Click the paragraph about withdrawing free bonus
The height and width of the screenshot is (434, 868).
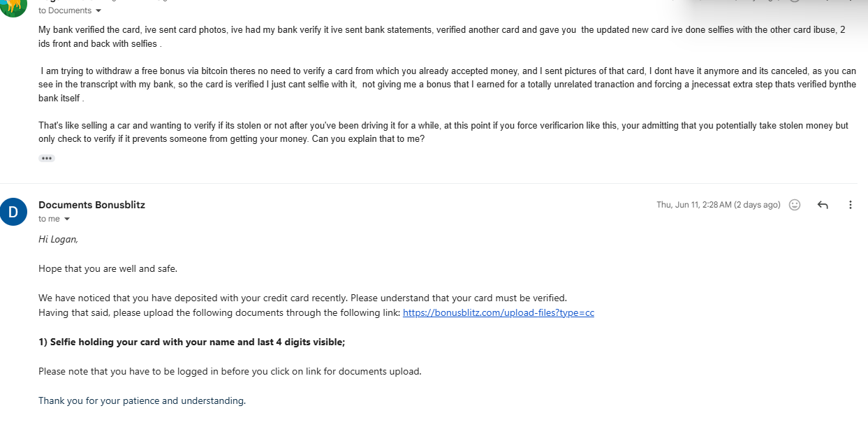(x=447, y=85)
